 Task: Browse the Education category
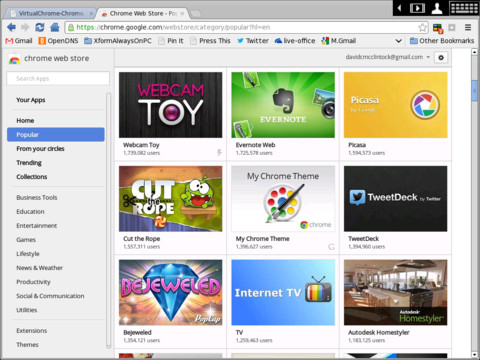(x=30, y=212)
